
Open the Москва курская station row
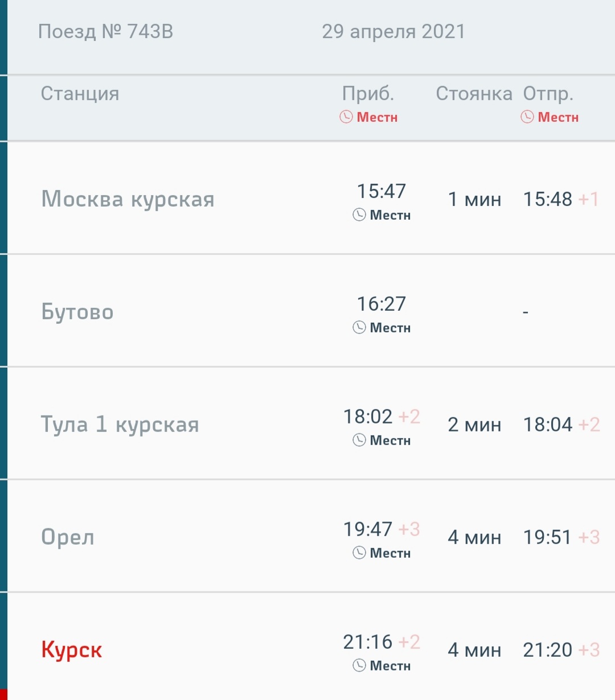coord(128,199)
